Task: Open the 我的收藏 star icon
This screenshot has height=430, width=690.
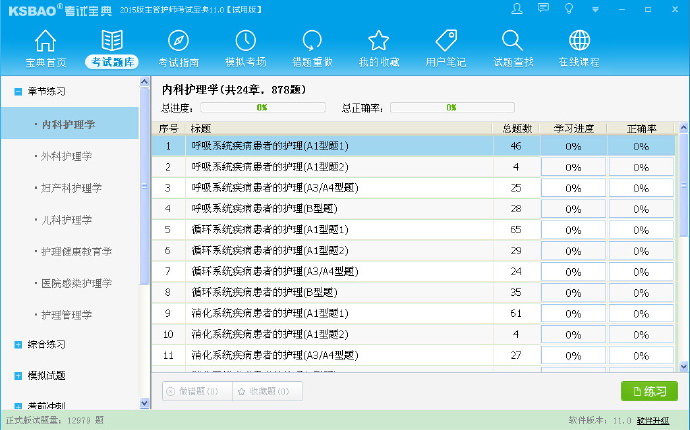Action: [378, 40]
